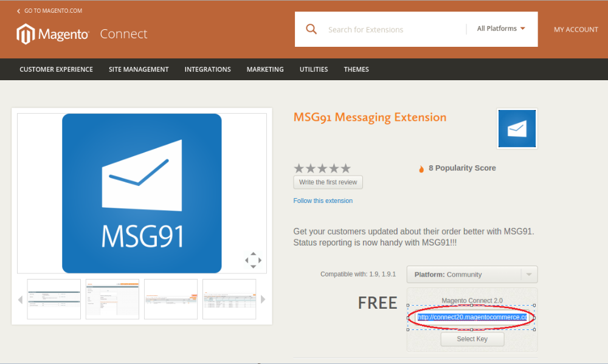The width and height of the screenshot is (608, 364).
Task: Go to Magento.com link
Action: point(53,11)
